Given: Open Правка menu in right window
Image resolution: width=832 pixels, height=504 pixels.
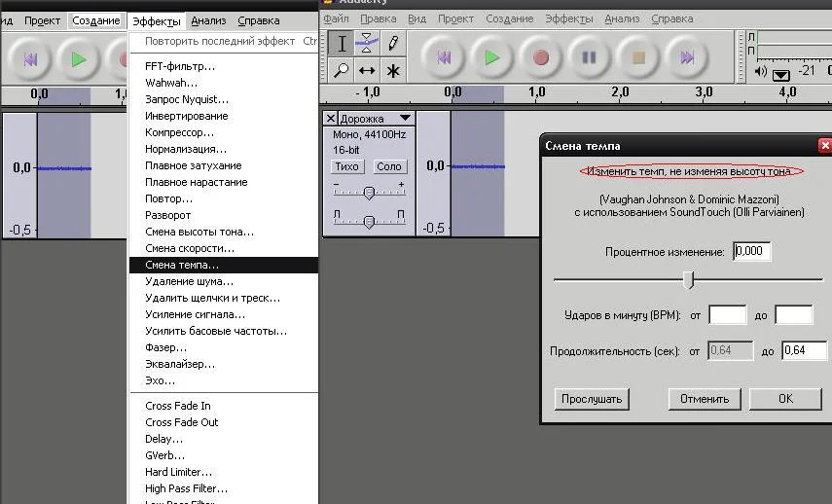Looking at the screenshot, I should pos(378,18).
